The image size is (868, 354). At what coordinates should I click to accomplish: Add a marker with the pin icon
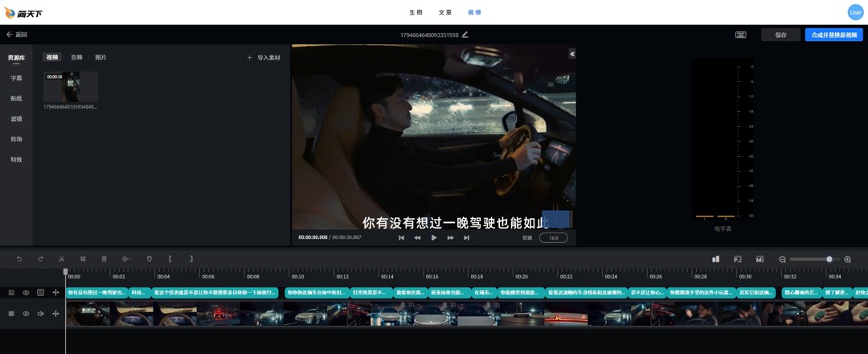click(149, 259)
